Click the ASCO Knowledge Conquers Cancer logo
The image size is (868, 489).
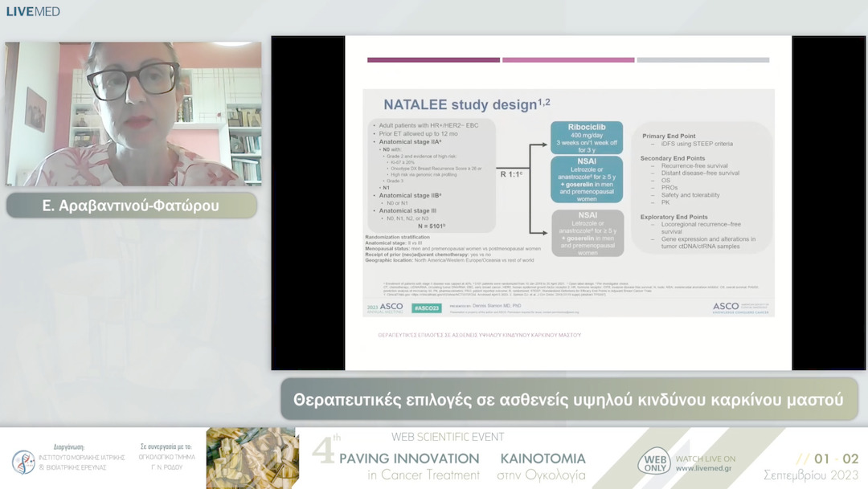tap(740, 308)
